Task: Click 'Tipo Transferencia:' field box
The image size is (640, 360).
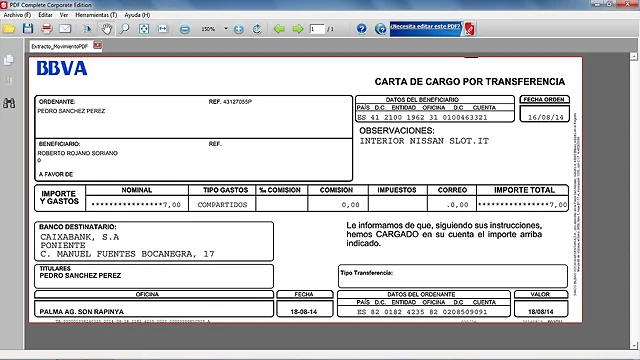Action: coord(453,276)
